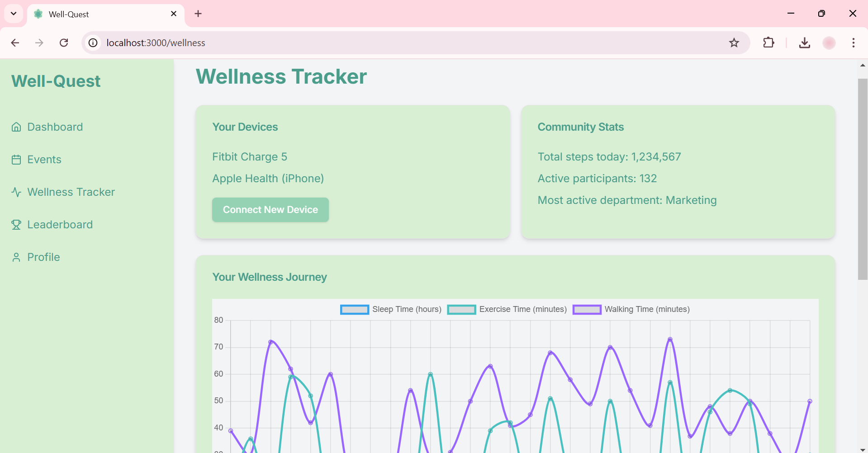Reload the page with the refresh icon

64,42
